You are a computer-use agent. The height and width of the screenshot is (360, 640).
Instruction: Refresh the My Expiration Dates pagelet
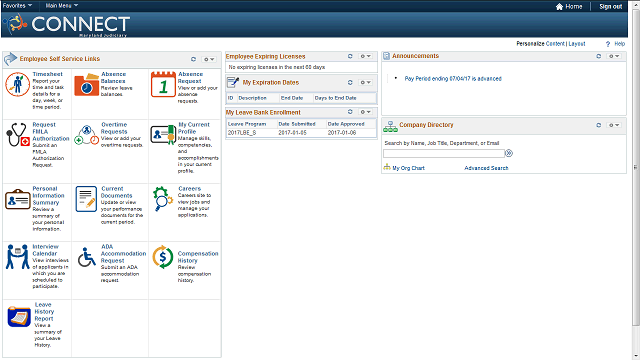click(350, 82)
